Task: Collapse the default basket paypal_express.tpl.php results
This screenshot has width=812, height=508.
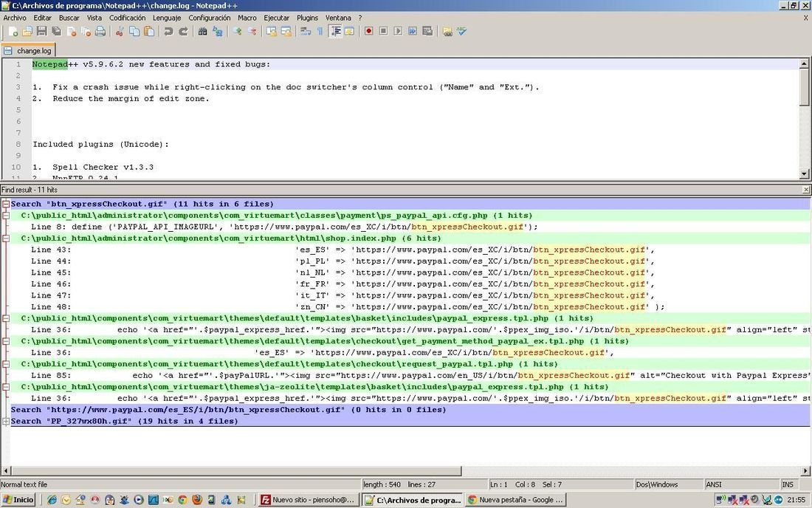Action: coord(6,318)
